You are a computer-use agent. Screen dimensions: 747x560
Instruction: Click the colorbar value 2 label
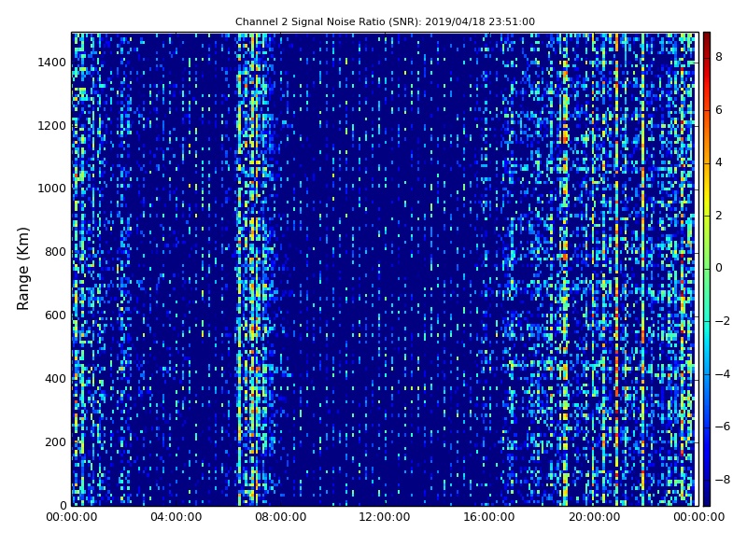(719, 216)
